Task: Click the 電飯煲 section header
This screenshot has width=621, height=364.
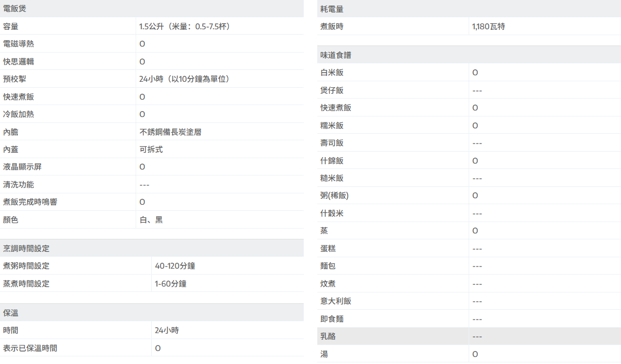Action: (x=15, y=9)
